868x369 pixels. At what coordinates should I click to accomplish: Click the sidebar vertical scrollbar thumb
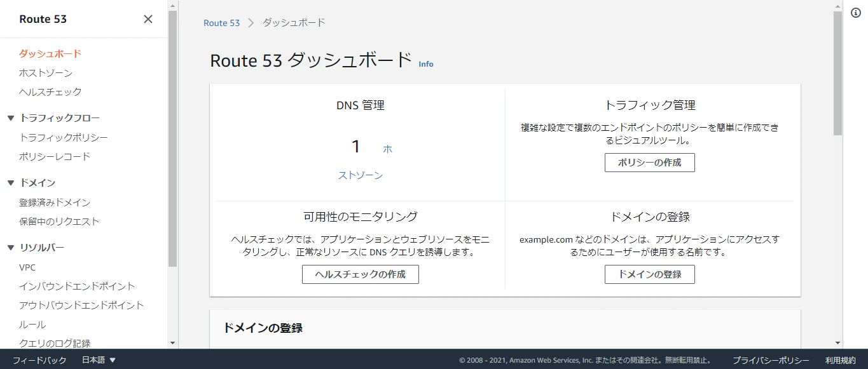[x=173, y=138]
